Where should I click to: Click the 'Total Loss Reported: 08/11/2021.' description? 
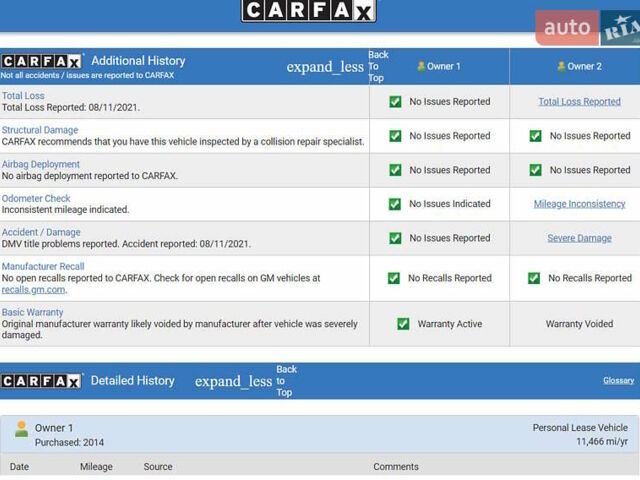[71, 107]
